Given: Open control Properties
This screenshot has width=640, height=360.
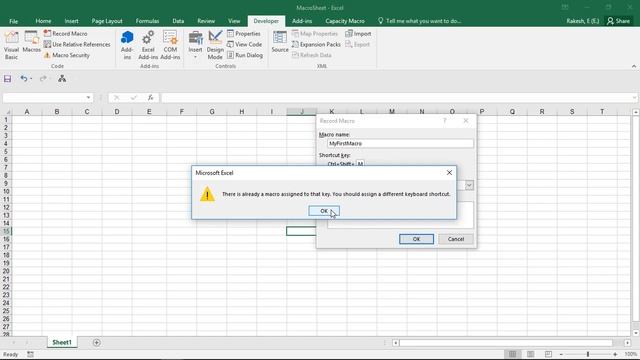Looking at the screenshot, I should pos(244,33).
